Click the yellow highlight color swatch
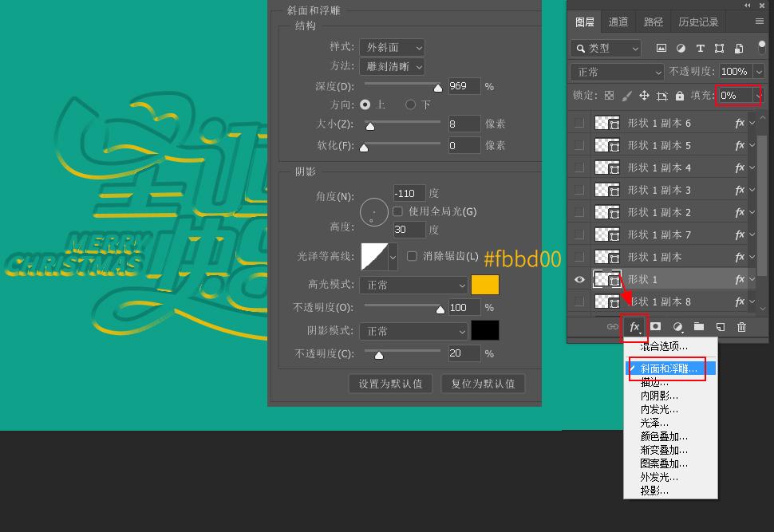This screenshot has width=774, height=532. (484, 285)
